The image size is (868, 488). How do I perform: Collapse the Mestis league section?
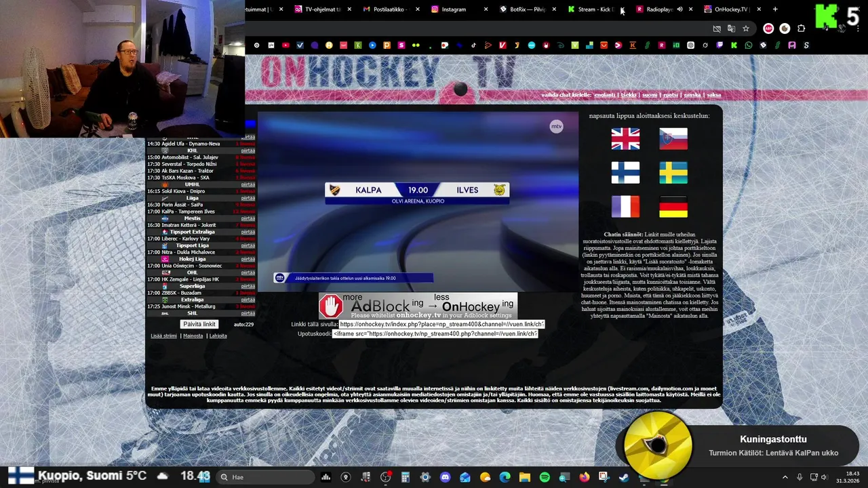click(x=248, y=218)
